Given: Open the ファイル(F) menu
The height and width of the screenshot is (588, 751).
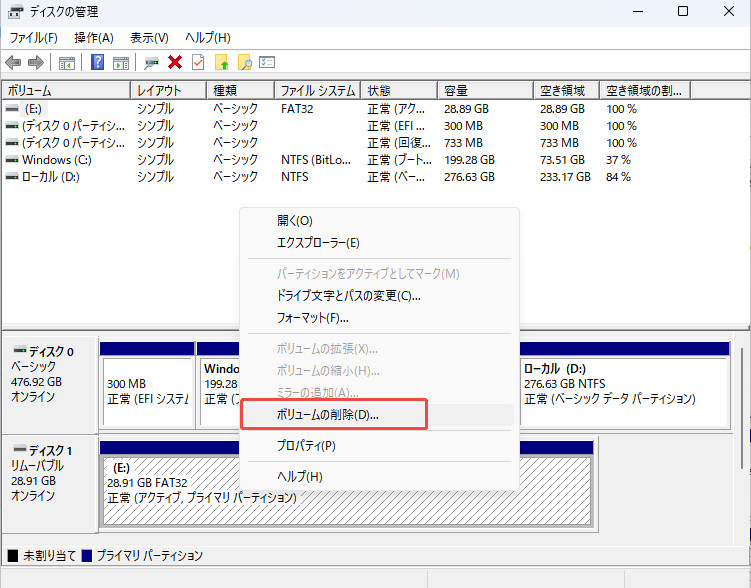Looking at the screenshot, I should pyautogui.click(x=34, y=37).
